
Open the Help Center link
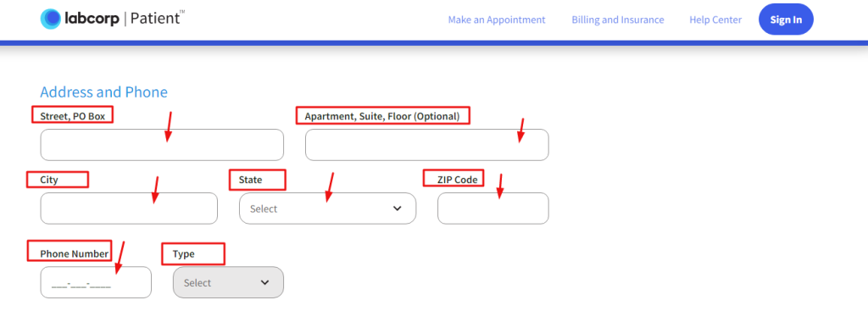(715, 19)
